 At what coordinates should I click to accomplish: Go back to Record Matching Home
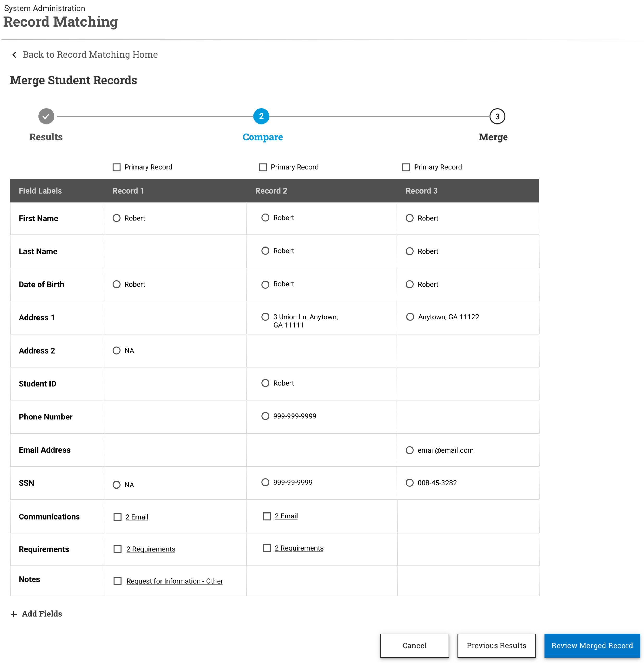(90, 55)
